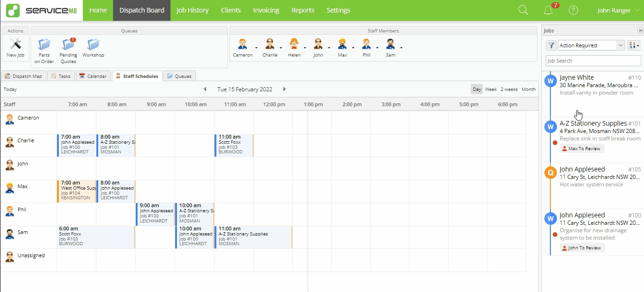Switch schedule view to Week
644x292 pixels.
(x=491, y=89)
